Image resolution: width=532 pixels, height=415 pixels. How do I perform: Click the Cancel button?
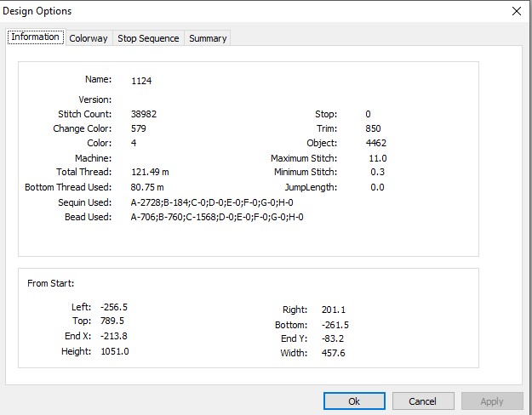pos(423,401)
